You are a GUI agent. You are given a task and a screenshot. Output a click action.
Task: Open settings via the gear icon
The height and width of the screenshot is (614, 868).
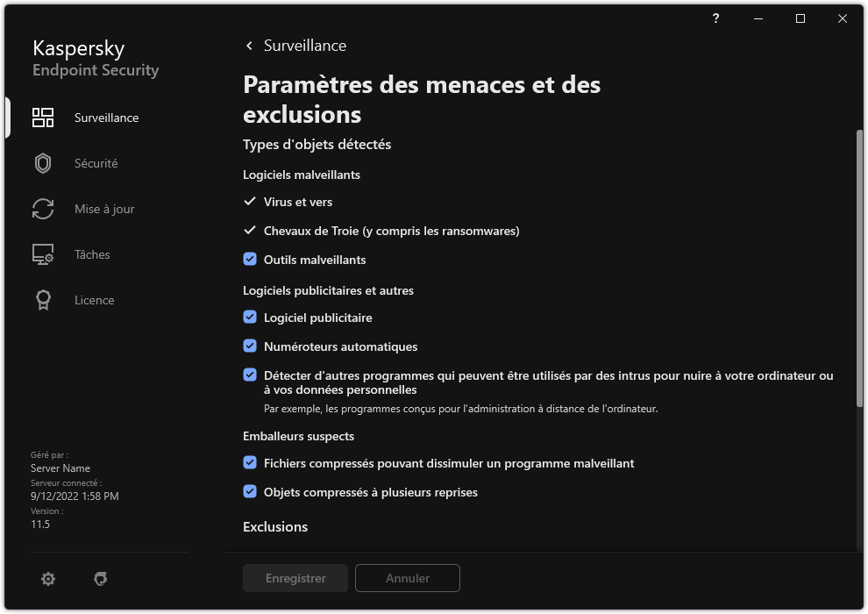[48, 579]
